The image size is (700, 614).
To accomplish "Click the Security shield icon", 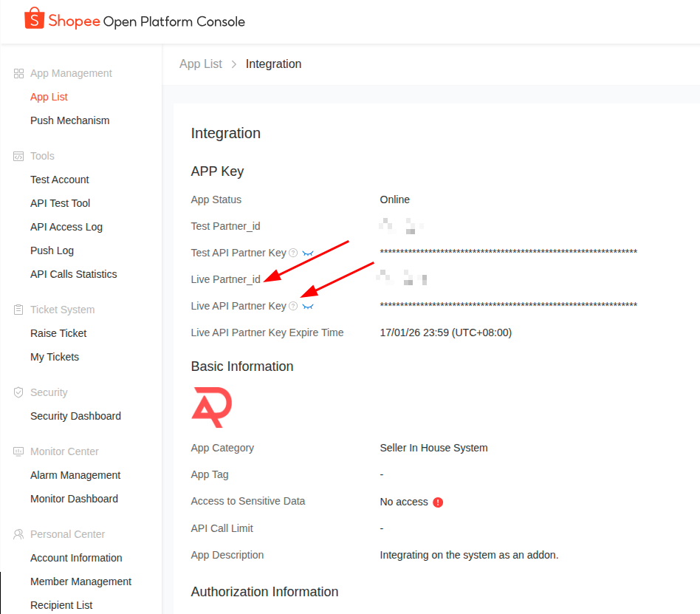I will coord(18,393).
